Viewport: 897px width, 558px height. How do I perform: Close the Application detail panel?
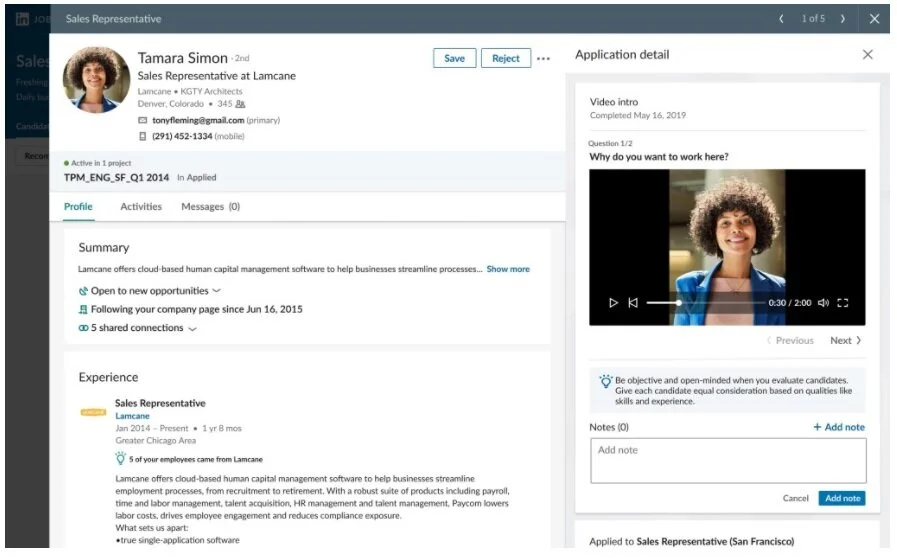867,54
